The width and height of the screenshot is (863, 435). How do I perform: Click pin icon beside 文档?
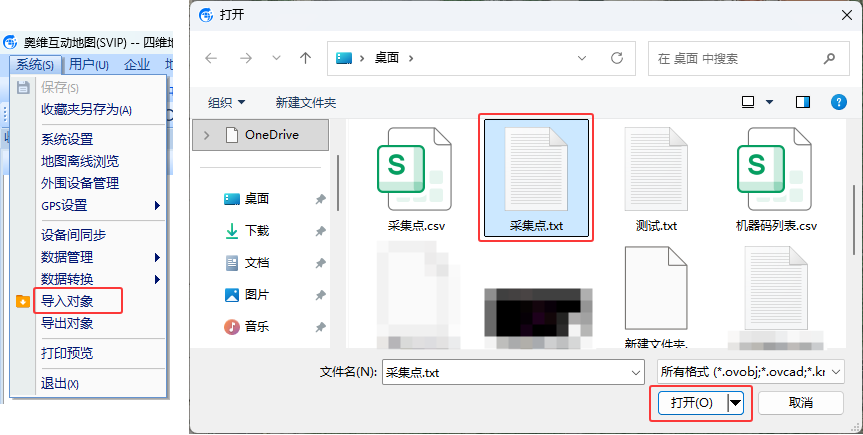[x=320, y=263]
